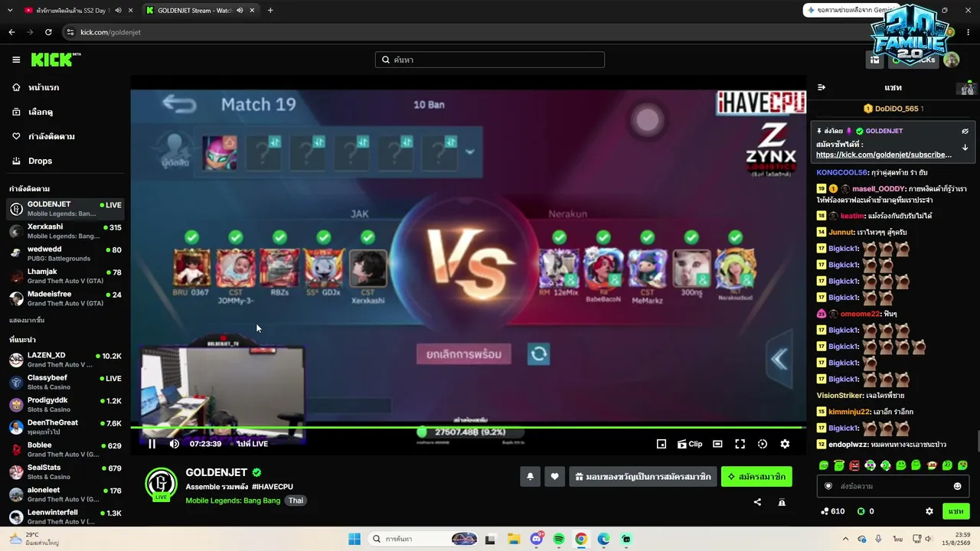Open chat settings gear
The width and height of the screenshot is (980, 551).
pyautogui.click(x=929, y=511)
